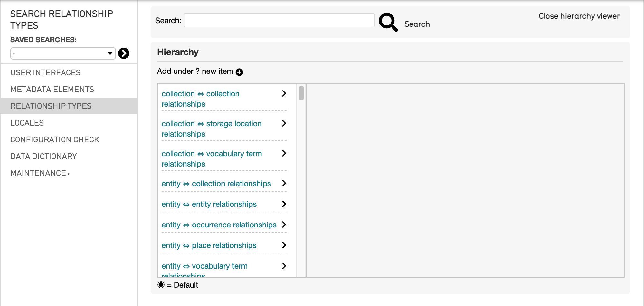Expand the Maintenance submenu

[40, 173]
